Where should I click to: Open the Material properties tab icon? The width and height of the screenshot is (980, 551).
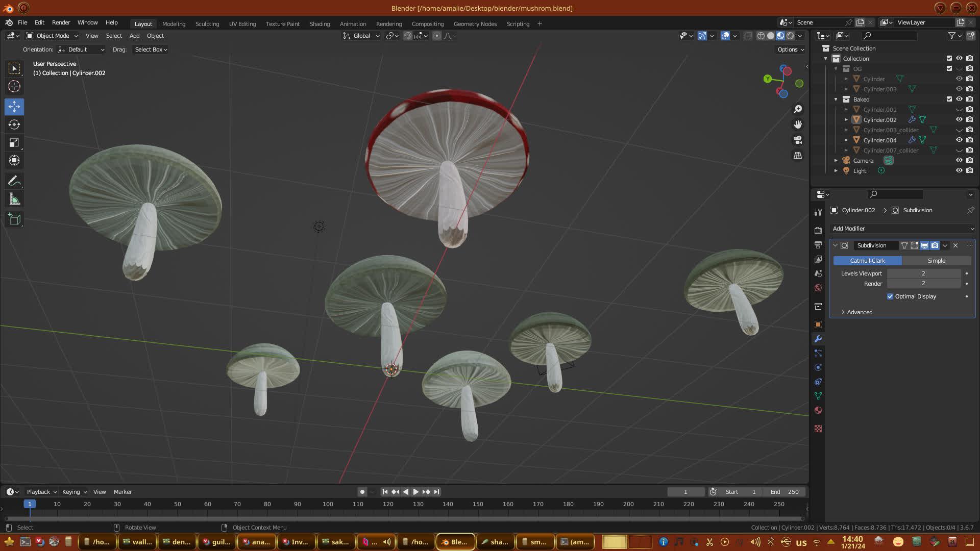818,410
